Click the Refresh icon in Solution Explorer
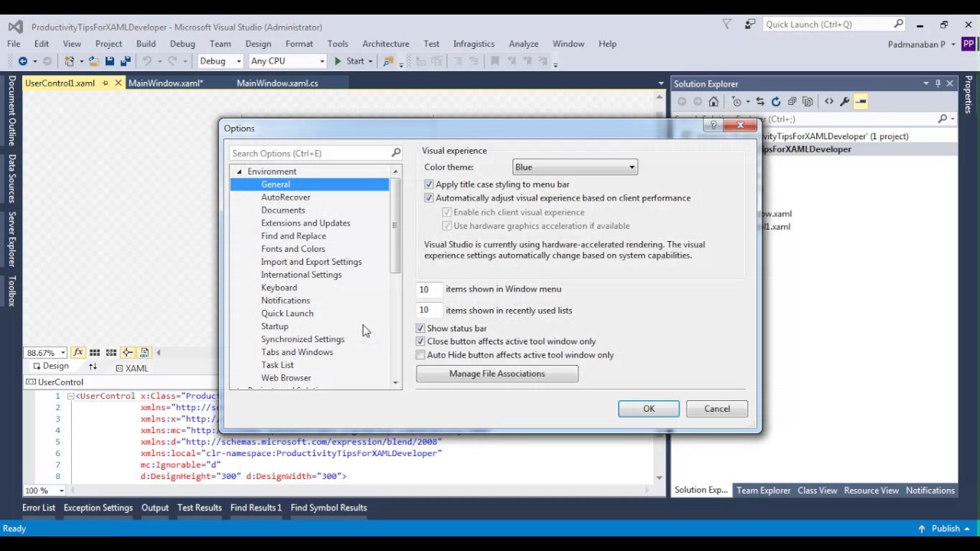This screenshot has width=980, height=551. 776,101
